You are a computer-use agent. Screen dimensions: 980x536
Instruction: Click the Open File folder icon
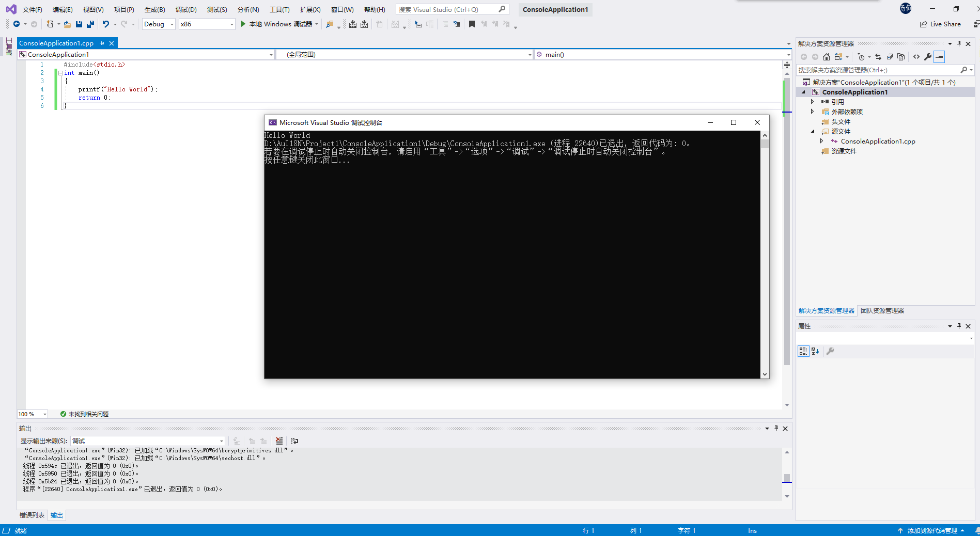click(x=67, y=24)
